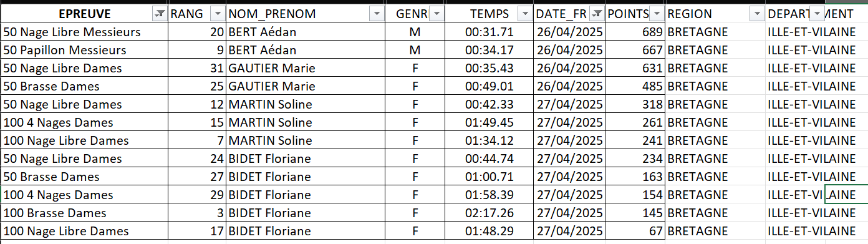This screenshot has height=244, width=868.
Task: Select the date cell in BERT Aédan's first row
Action: 569,32
